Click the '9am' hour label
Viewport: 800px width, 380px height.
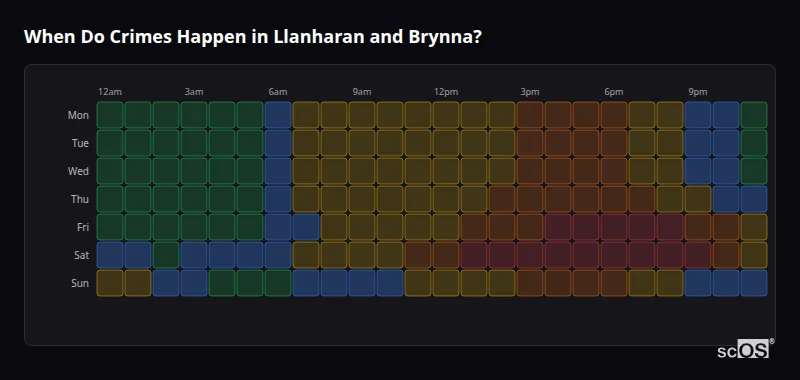(x=362, y=92)
